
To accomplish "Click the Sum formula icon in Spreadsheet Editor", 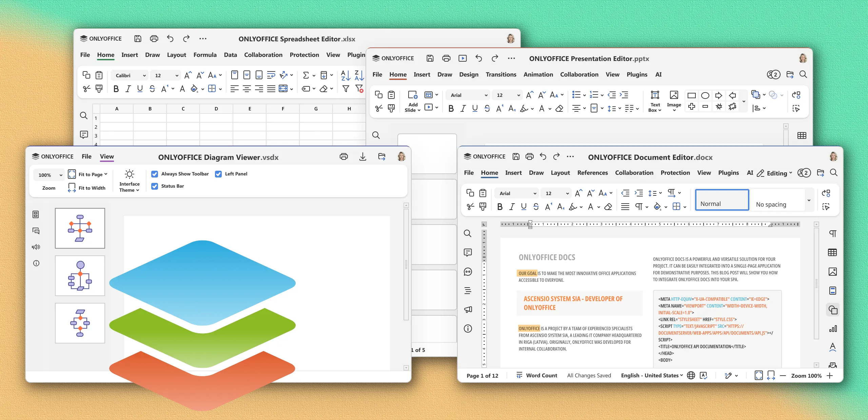I will pos(305,75).
